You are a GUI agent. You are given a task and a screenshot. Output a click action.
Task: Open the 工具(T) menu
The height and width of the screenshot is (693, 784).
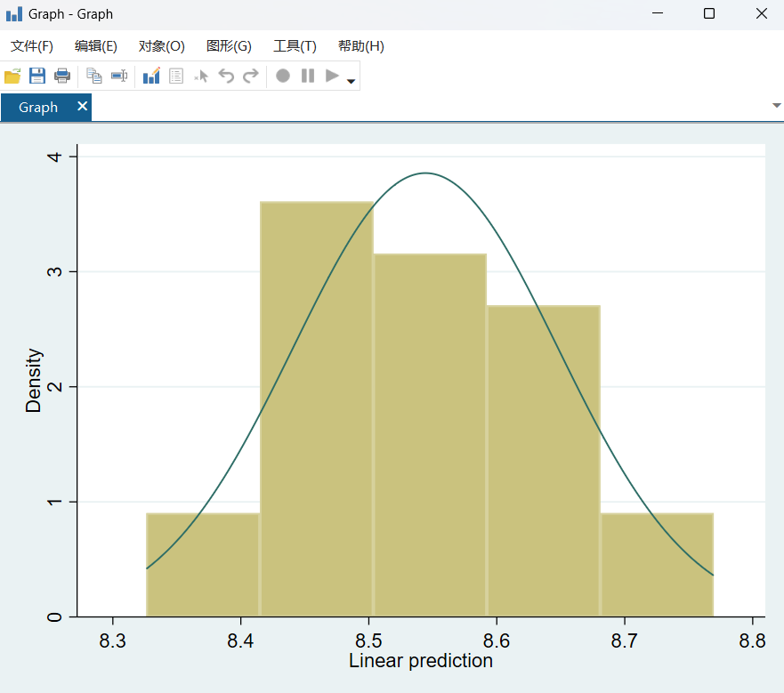click(295, 46)
